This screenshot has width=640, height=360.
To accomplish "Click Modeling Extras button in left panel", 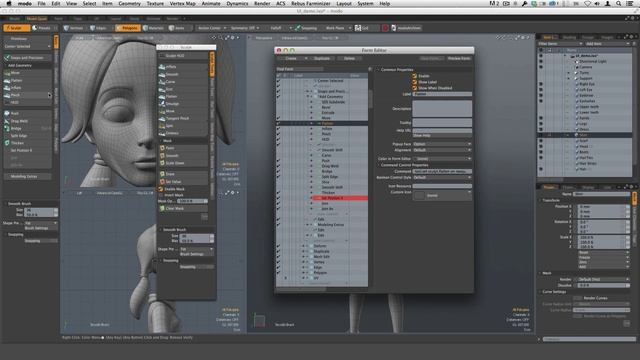I will [x=27, y=176].
